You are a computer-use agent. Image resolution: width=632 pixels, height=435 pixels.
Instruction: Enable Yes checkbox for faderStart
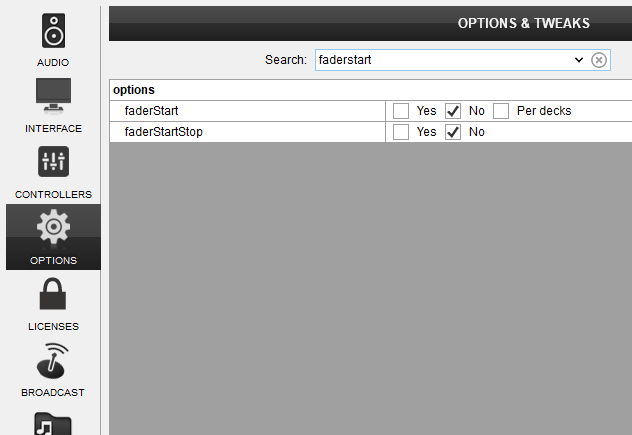pyautogui.click(x=401, y=111)
